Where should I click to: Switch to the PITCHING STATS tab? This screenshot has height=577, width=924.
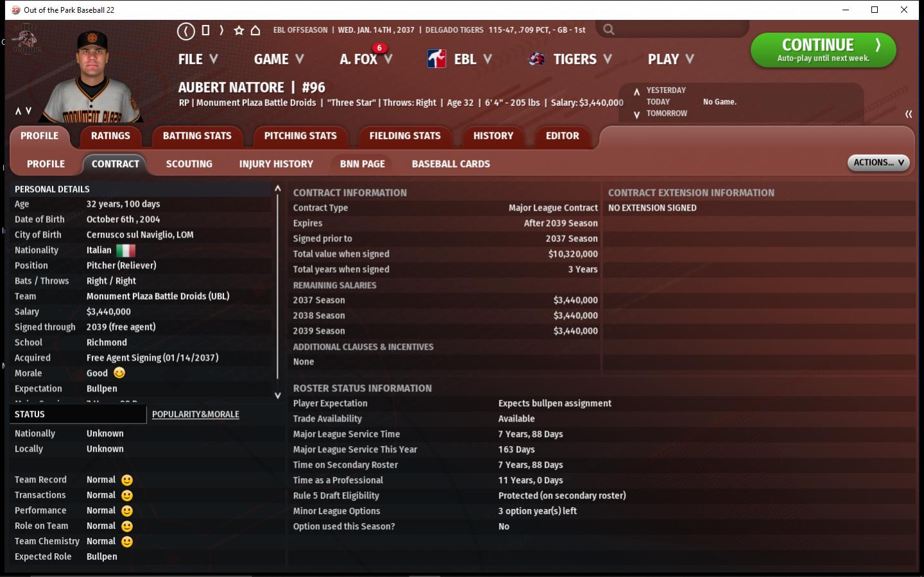click(x=300, y=136)
